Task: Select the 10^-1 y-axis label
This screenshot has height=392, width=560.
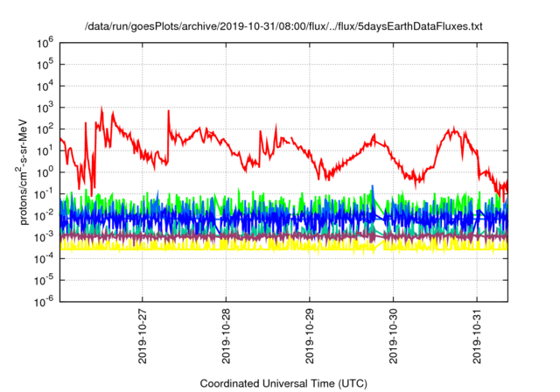Action: [45, 194]
